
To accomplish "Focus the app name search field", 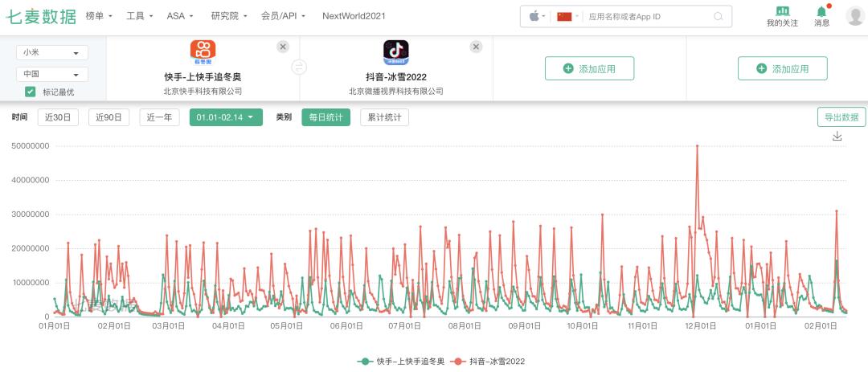I will click(x=649, y=17).
